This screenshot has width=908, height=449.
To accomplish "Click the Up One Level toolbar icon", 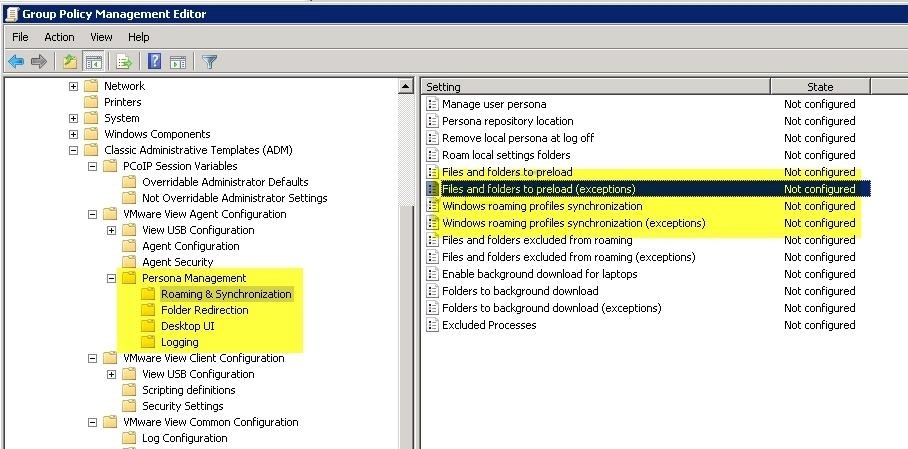I will tap(69, 61).
